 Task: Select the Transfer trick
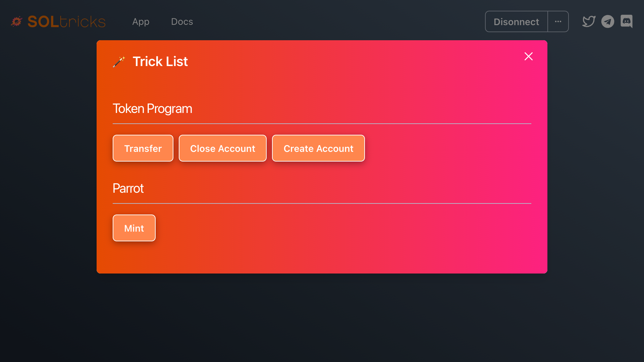coord(143,148)
